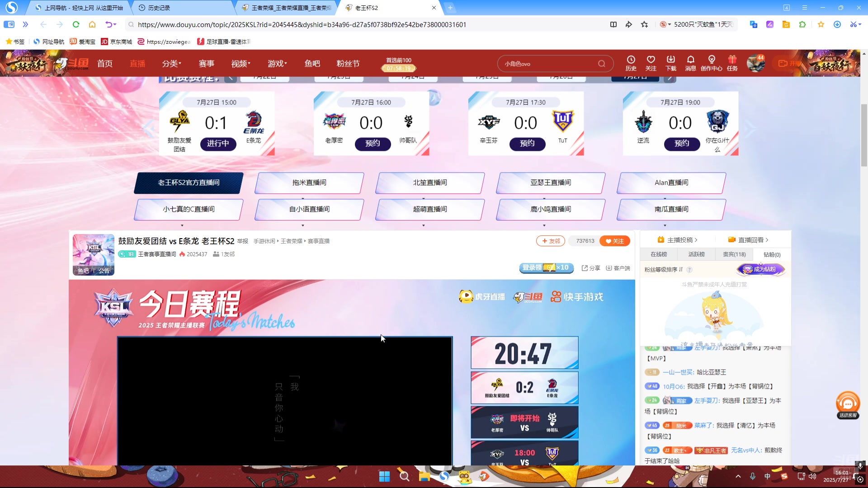Click the share arrow icon in address bar
The height and width of the screenshot is (488, 868).
(x=629, y=24)
